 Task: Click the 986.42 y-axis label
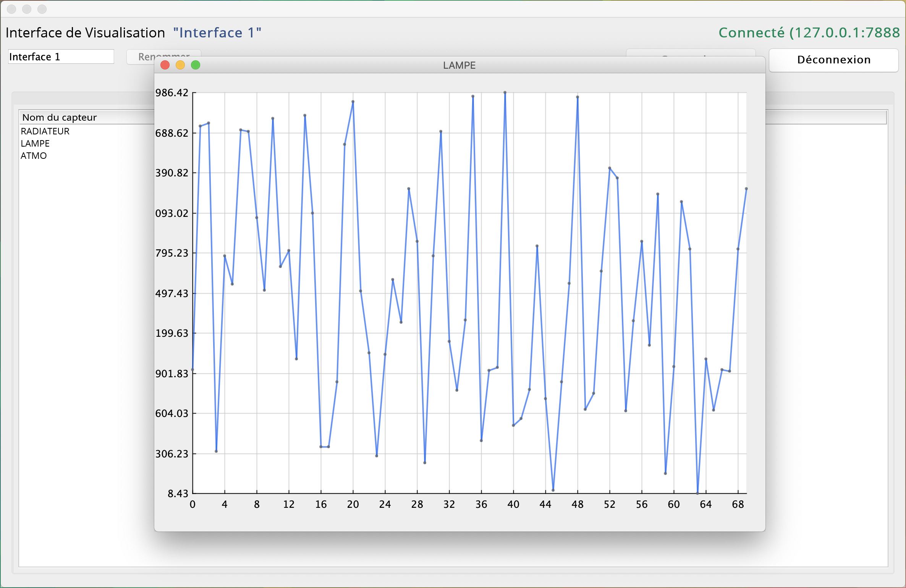tap(172, 93)
